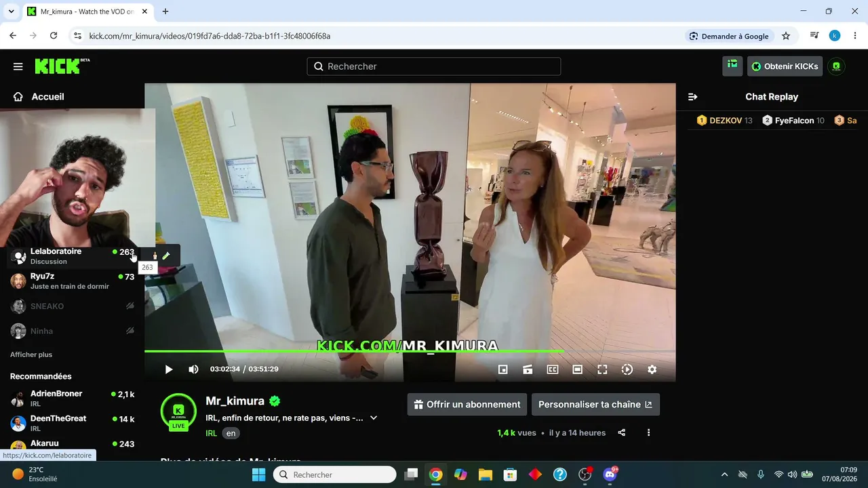Screen dimensions: 868x488
Task: Open the playback speed control
Action: point(627,369)
